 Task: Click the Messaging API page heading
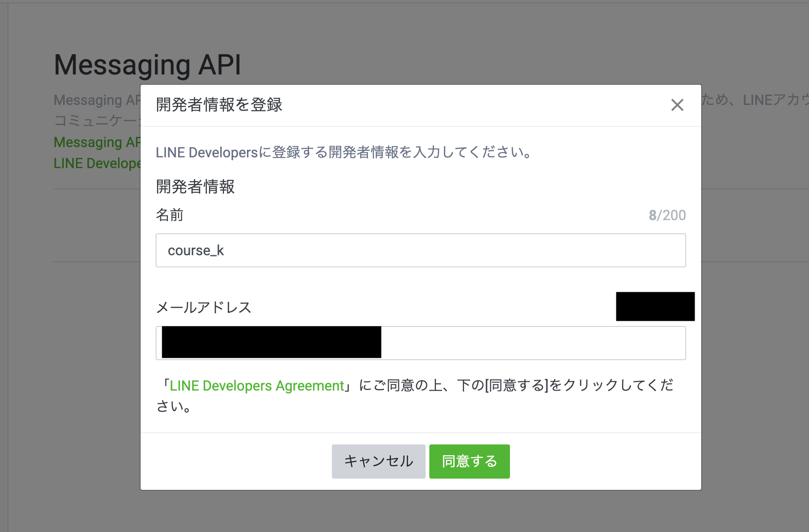point(148,65)
